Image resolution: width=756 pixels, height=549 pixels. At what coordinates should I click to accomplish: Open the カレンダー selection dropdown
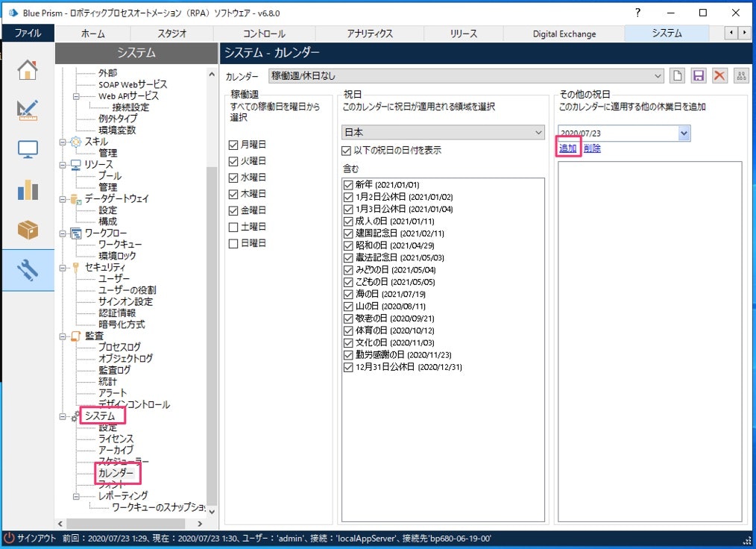(466, 76)
